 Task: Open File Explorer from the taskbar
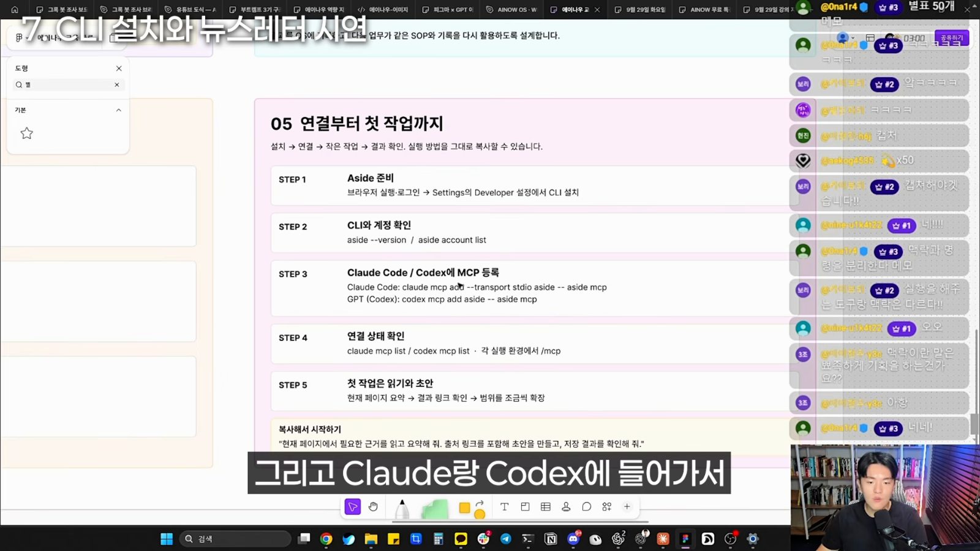point(371,539)
